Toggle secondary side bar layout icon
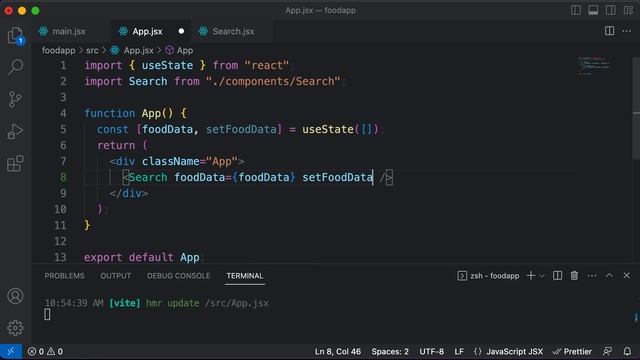This screenshot has width=640, height=360. (x=611, y=10)
